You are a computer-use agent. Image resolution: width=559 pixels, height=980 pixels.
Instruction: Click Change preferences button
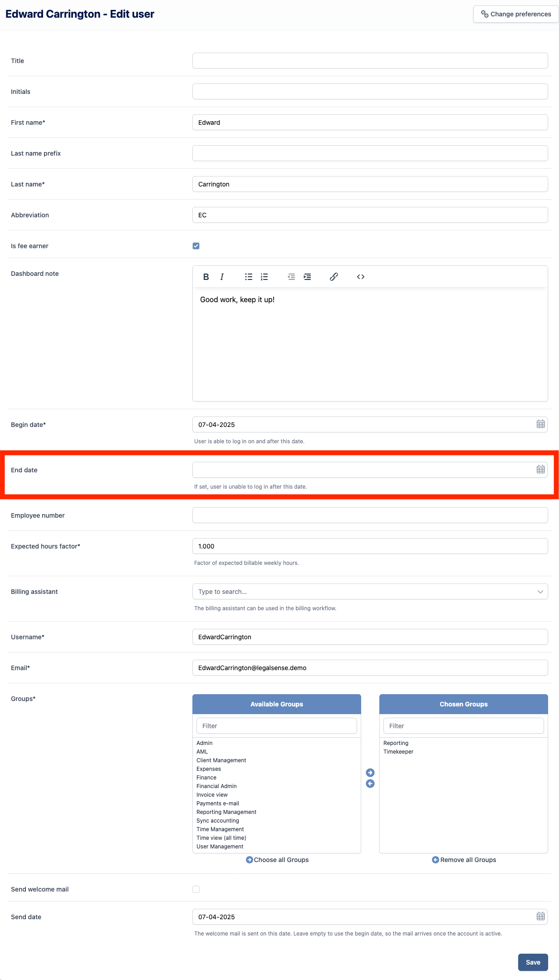(x=516, y=14)
